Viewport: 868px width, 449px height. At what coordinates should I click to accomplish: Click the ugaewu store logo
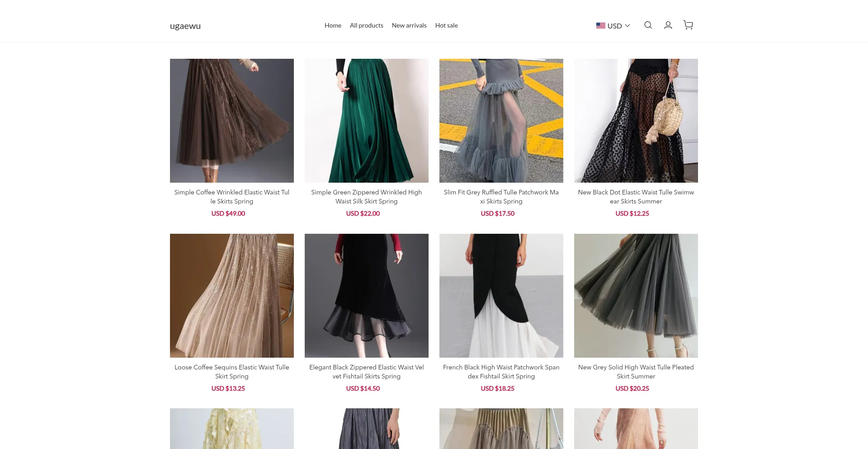[185, 26]
